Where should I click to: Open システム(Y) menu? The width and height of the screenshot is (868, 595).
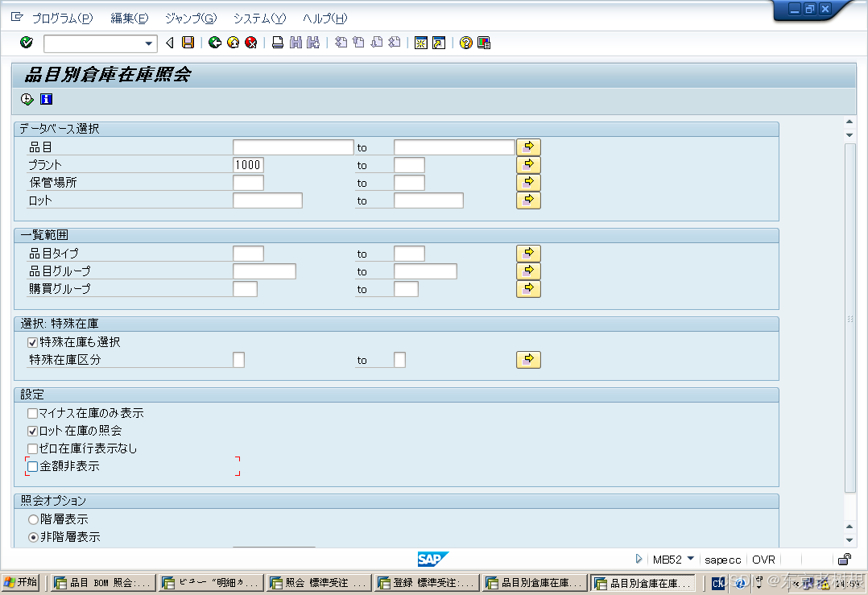click(259, 19)
